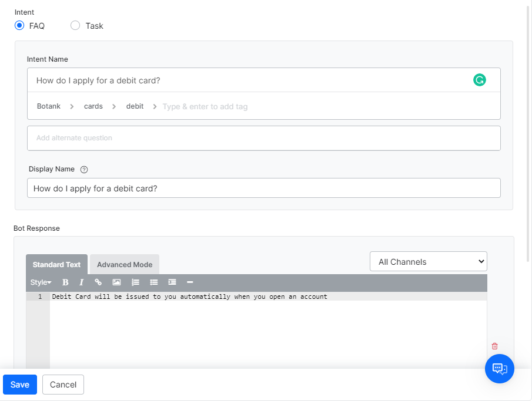Open Display Name help tooltip
This screenshot has width=532, height=401.
pos(83,169)
